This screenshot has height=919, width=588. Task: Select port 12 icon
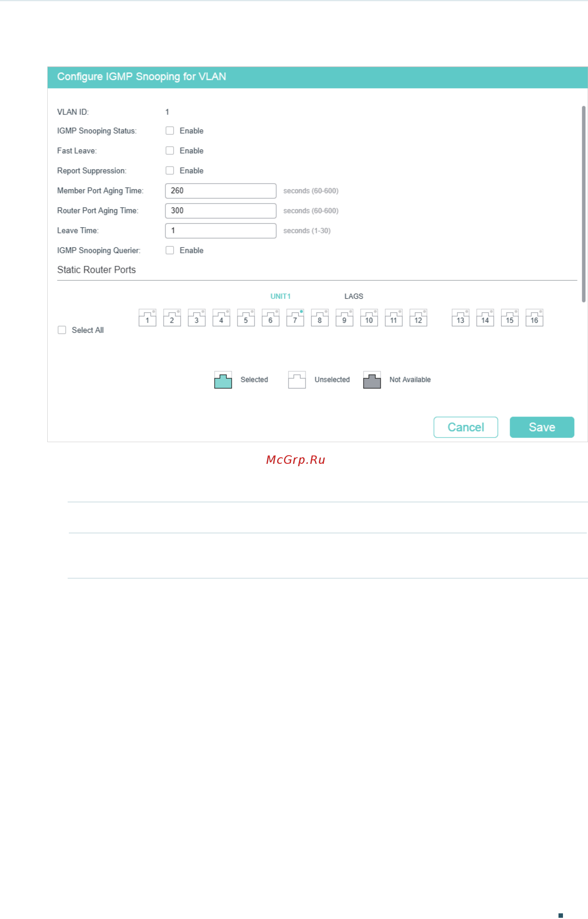(x=418, y=318)
